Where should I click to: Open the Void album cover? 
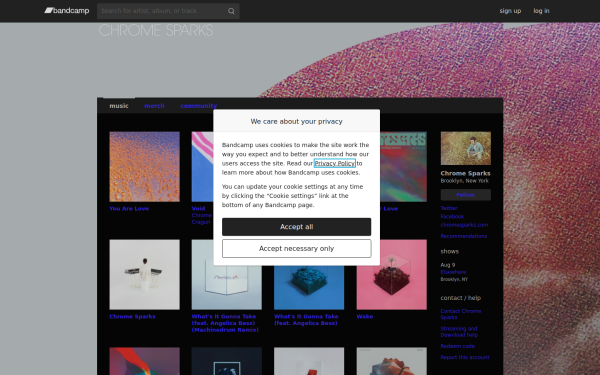coord(202,166)
